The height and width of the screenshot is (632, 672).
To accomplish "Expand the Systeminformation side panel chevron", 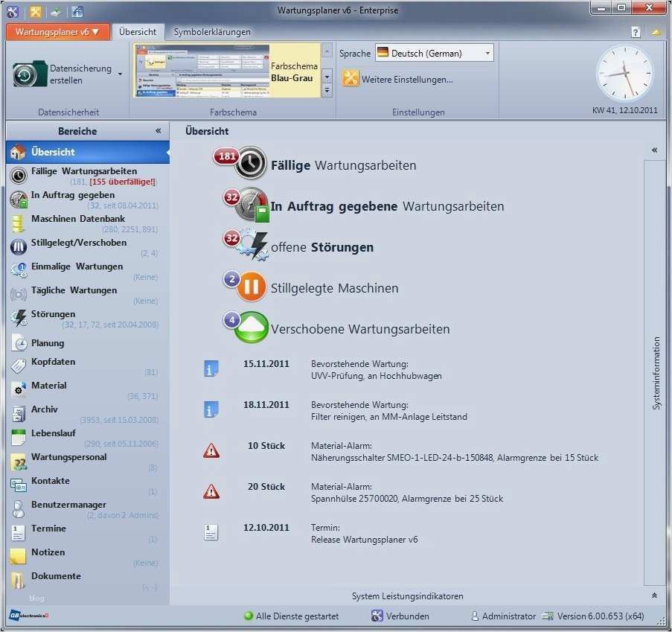I will coord(654,150).
